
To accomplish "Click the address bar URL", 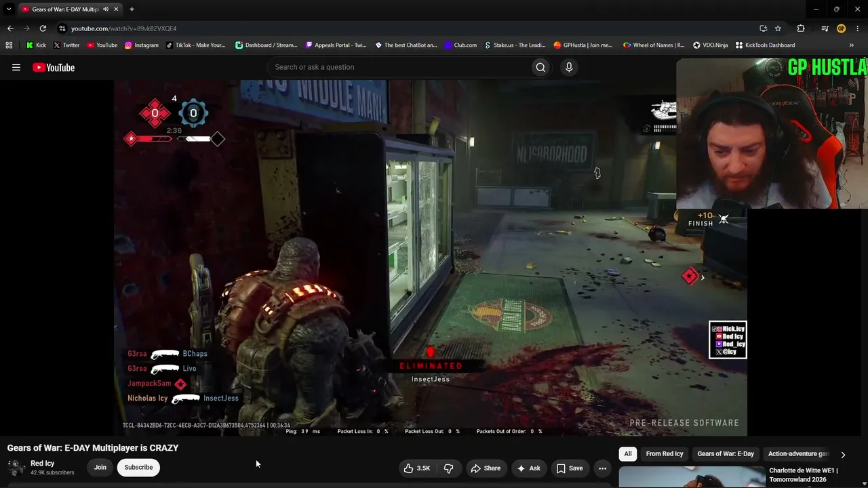I will click(123, 28).
